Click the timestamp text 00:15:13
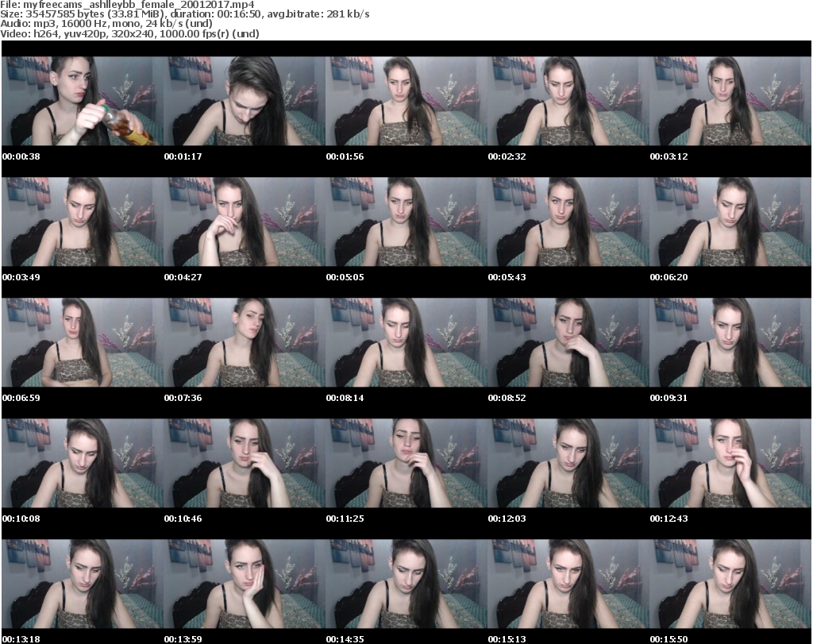 507,639
